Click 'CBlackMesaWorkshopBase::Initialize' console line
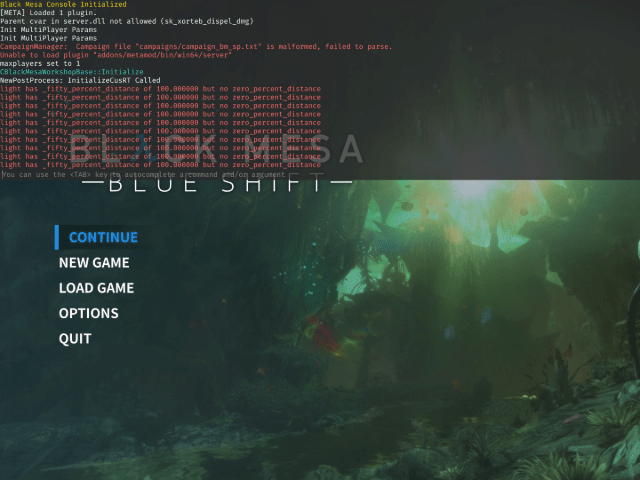This screenshot has height=480, width=640. (71, 72)
